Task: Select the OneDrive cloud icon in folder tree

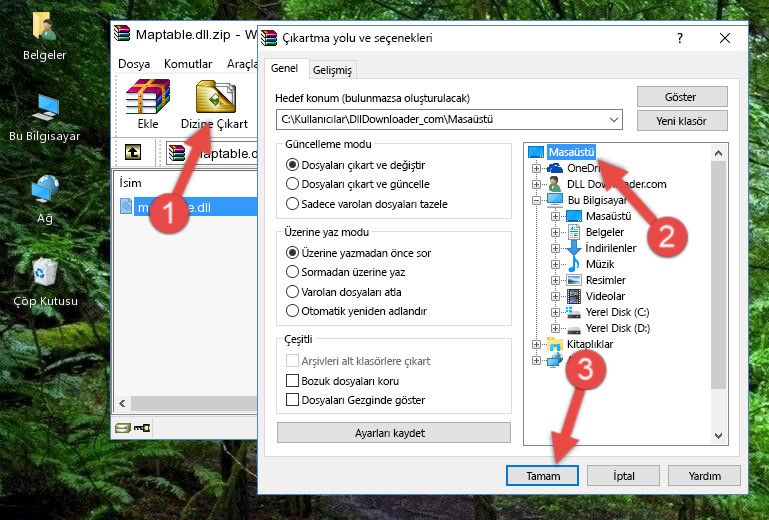Action: (555, 168)
